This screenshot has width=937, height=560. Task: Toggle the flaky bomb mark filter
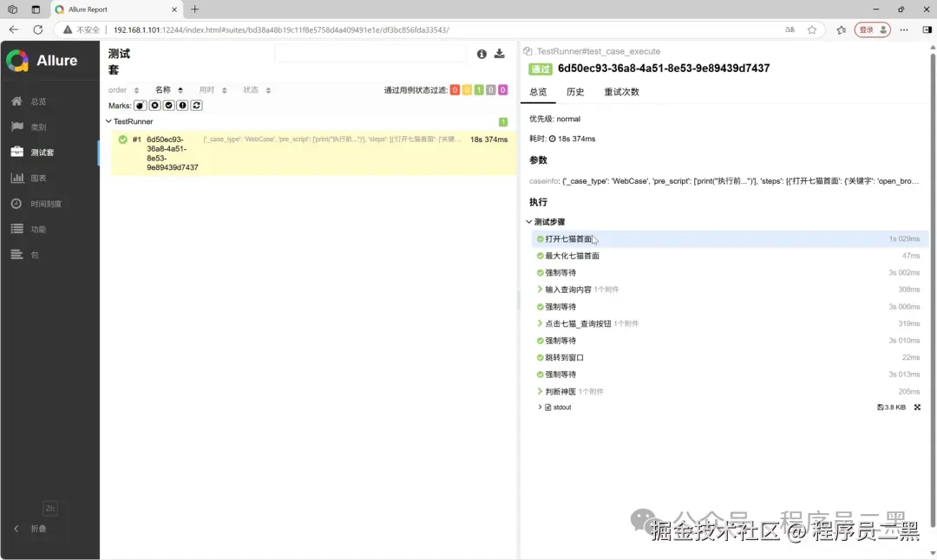141,106
